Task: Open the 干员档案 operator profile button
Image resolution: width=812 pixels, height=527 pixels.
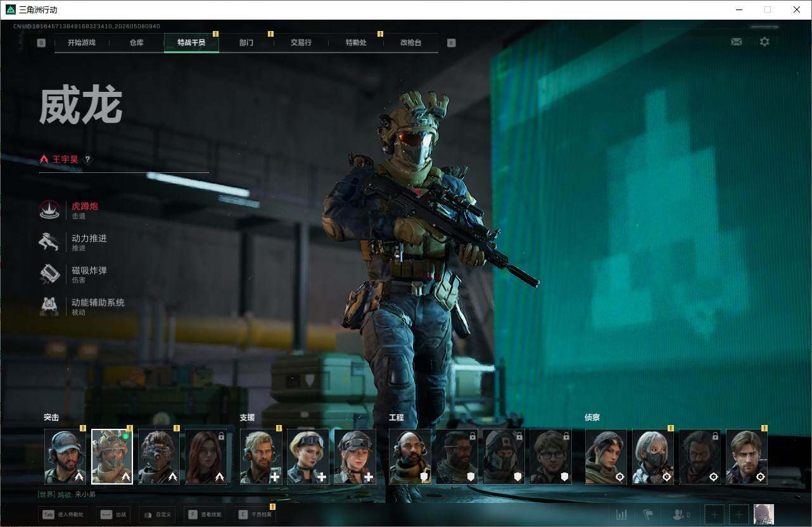Action: (255, 515)
